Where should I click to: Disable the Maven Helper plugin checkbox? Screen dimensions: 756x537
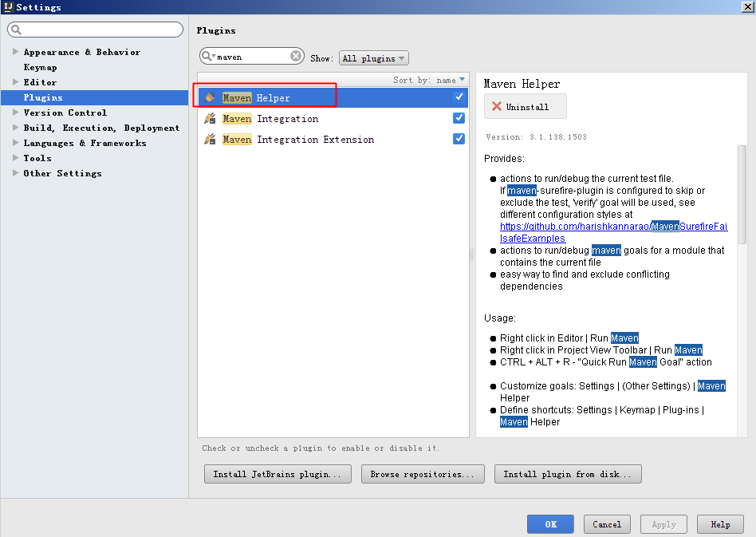[459, 97]
